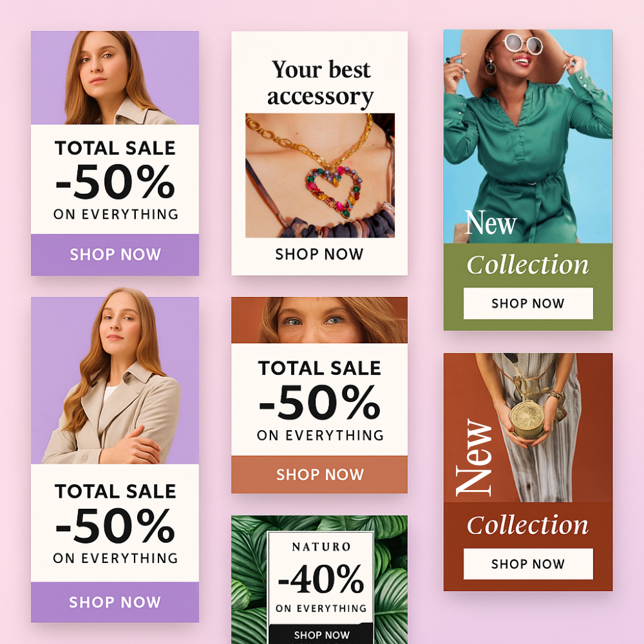Image resolution: width=644 pixels, height=644 pixels.
Task: Select the heart necklace photo
Action: coord(320,175)
